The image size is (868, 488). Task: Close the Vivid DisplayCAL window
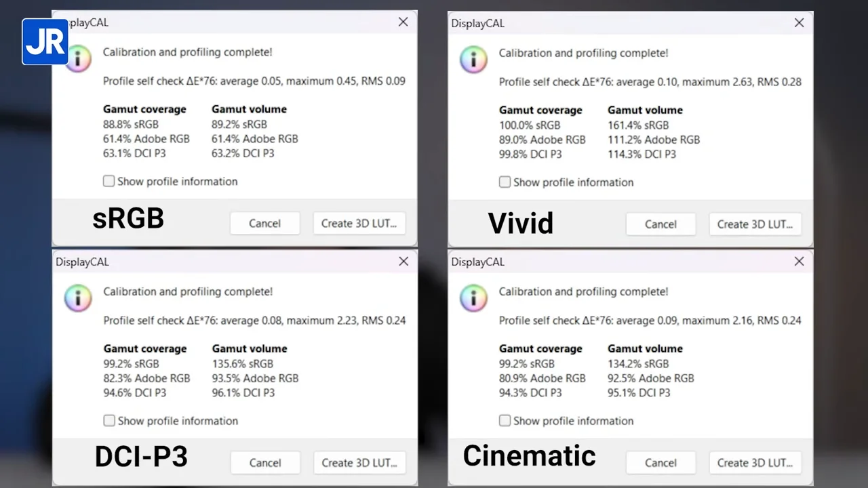799,23
